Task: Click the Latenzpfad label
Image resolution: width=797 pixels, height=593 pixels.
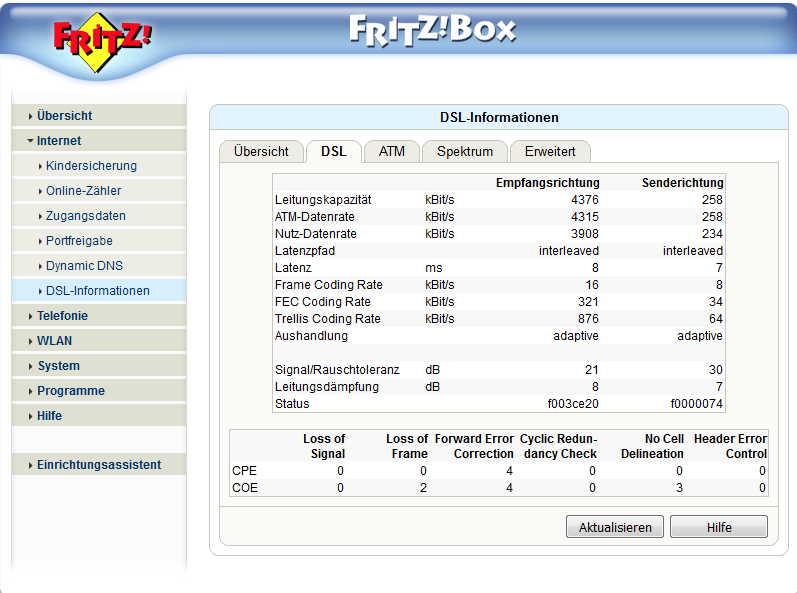Action: [x=305, y=251]
